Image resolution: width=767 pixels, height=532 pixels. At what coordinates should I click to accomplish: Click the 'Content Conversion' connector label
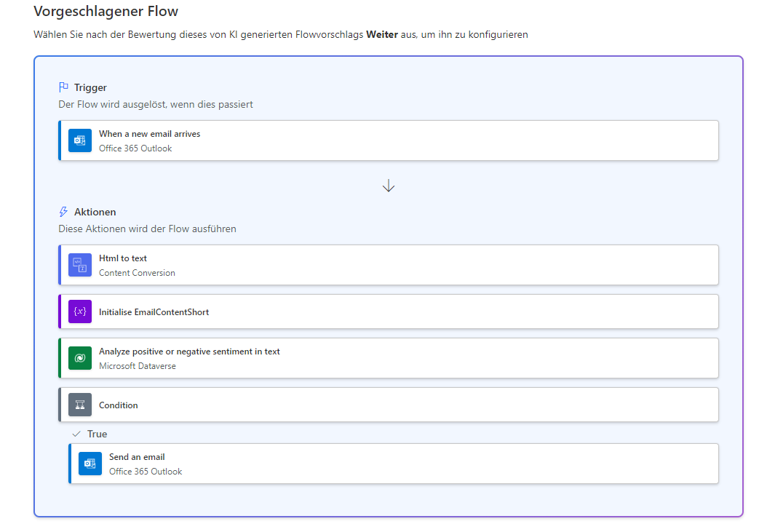137,273
